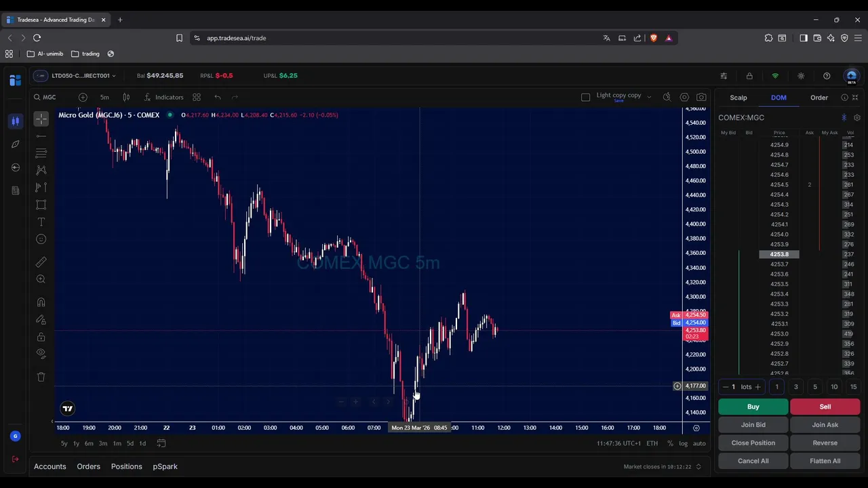Select the 3 lots preset

click(x=796, y=387)
